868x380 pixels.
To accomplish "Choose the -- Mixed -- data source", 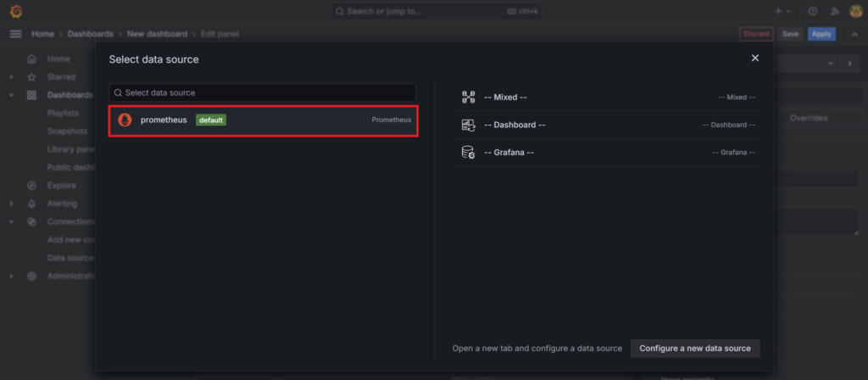I will 606,97.
